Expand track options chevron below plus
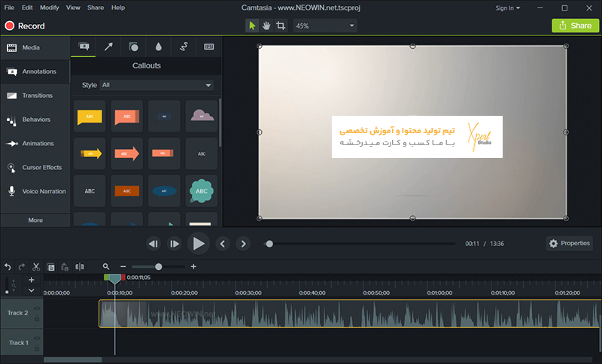The height and width of the screenshot is (364, 602). click(32, 291)
